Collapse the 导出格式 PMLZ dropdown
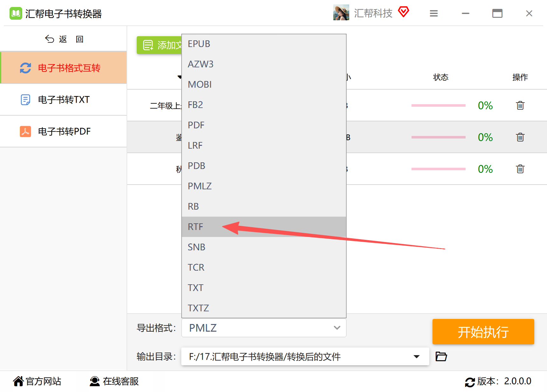Viewport: 547px width, 392px height. coord(264,328)
